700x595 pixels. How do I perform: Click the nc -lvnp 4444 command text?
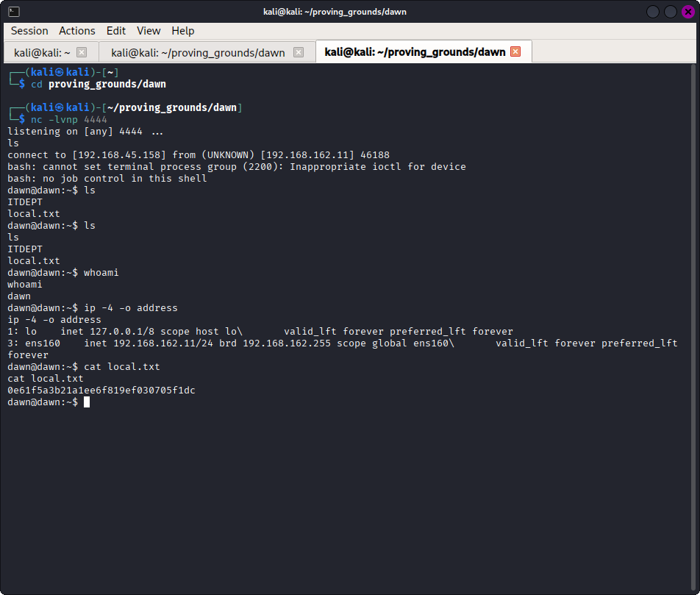coord(68,119)
